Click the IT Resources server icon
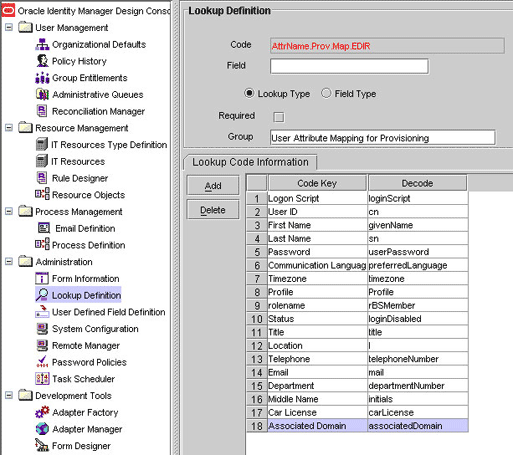Viewport: 513px width, 455px height. tap(42, 161)
